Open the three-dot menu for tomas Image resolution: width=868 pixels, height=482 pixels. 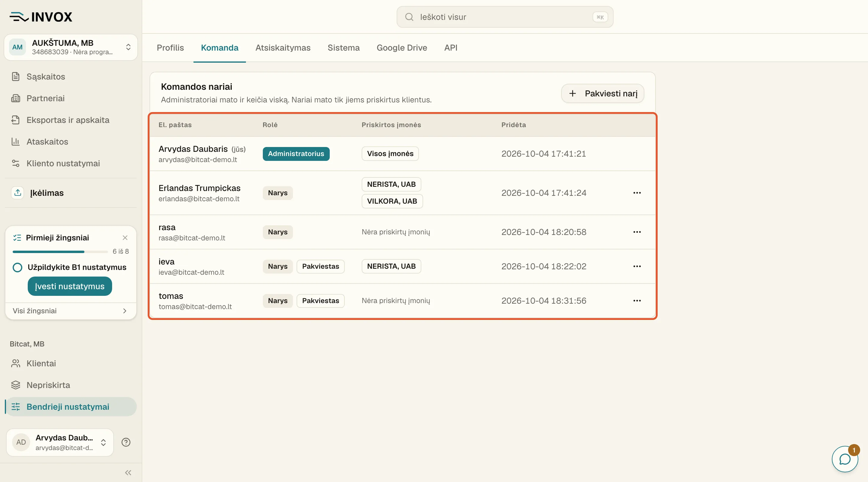[637, 300]
